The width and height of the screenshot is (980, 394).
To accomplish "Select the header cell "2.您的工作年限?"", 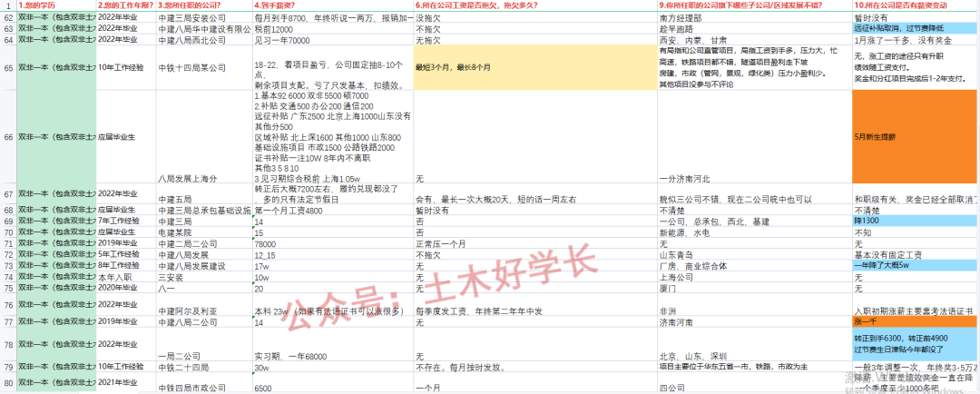I will [126, 5].
